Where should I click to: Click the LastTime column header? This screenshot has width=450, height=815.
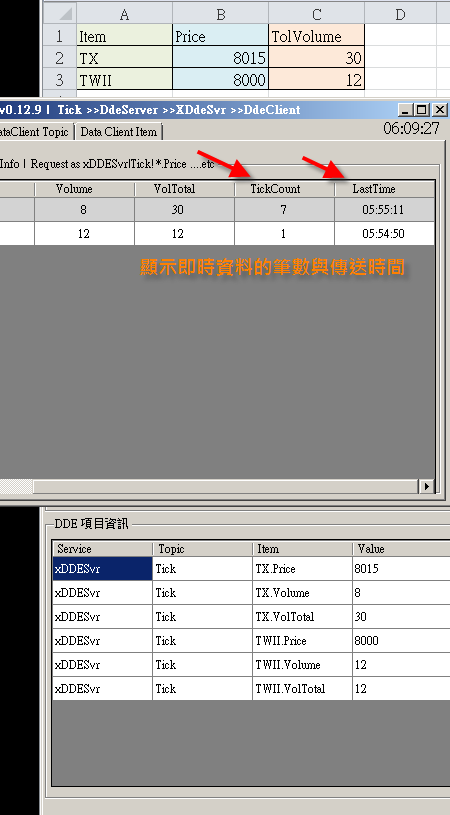[x=384, y=189]
